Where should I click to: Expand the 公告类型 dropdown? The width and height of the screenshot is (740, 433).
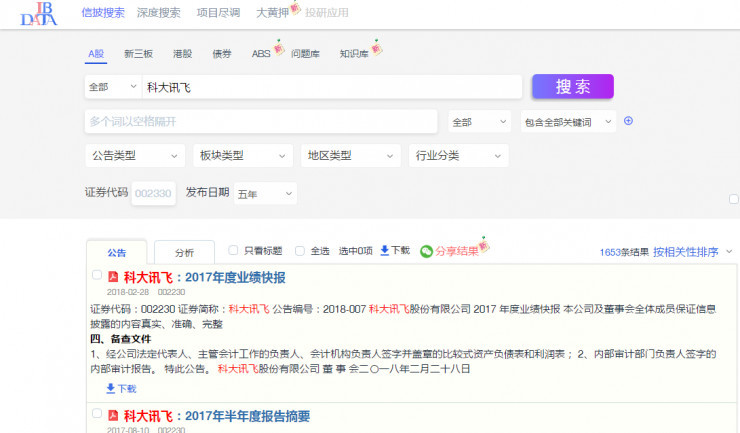[x=135, y=156]
